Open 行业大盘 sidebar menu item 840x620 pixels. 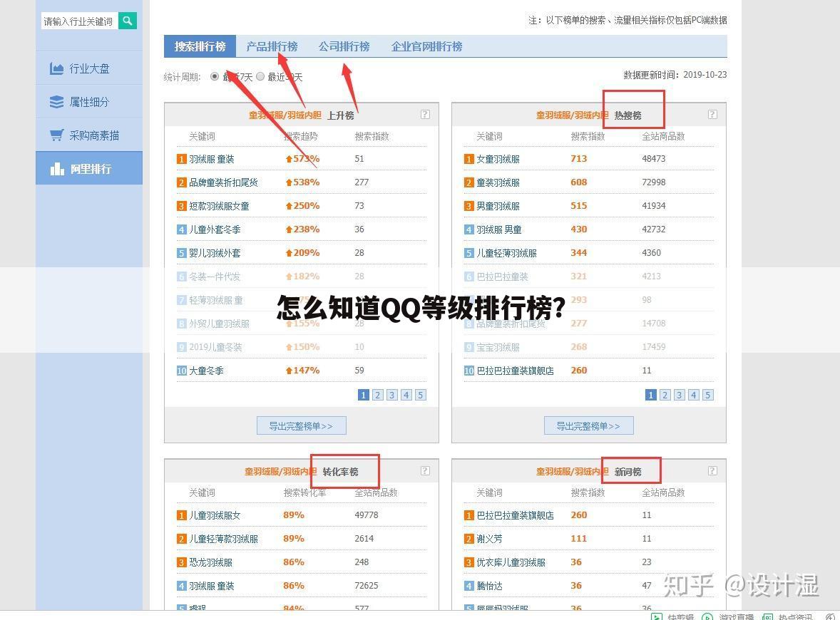click(x=89, y=68)
